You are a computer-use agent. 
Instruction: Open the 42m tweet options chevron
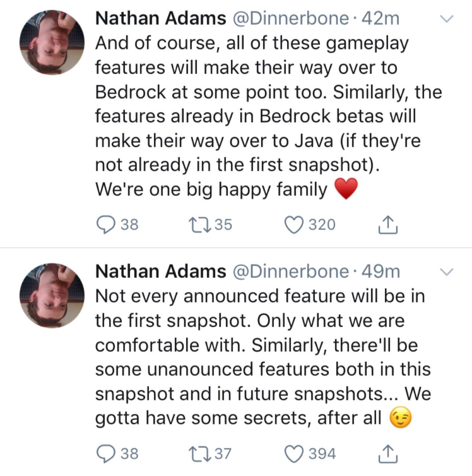[447, 19]
